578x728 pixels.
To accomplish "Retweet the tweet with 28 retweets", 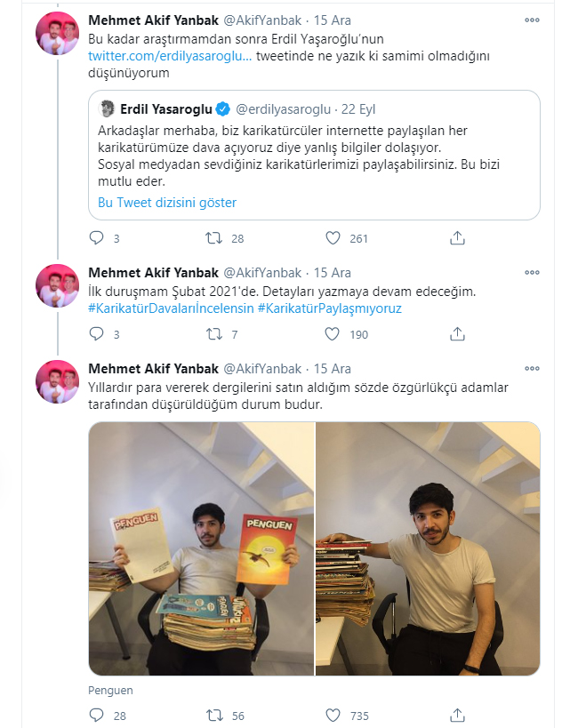I will coord(213,238).
